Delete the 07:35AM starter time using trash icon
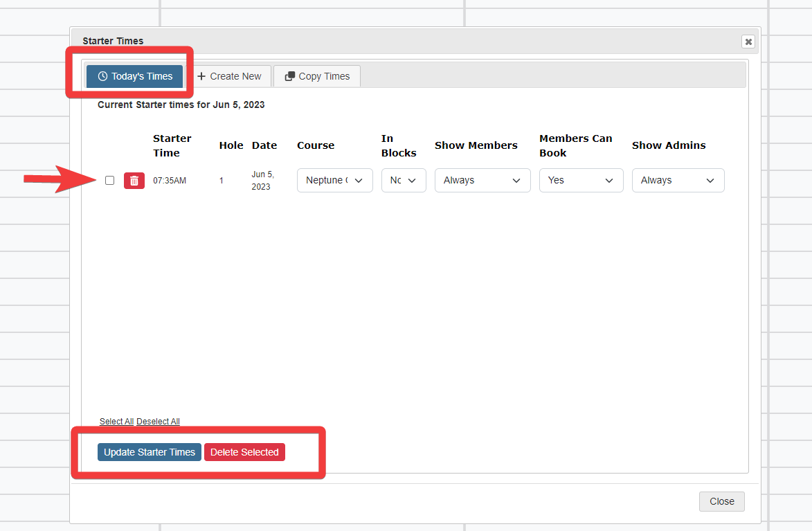The image size is (812, 531). 134,180
